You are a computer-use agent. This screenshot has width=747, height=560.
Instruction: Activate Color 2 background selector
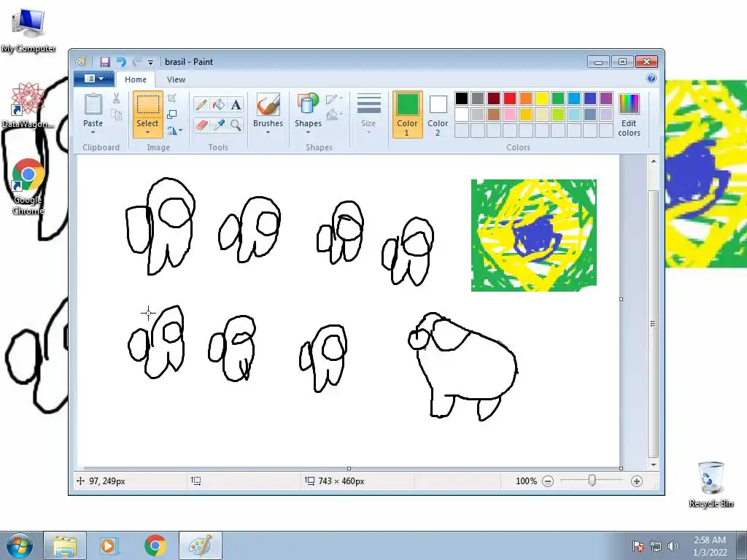click(x=438, y=114)
